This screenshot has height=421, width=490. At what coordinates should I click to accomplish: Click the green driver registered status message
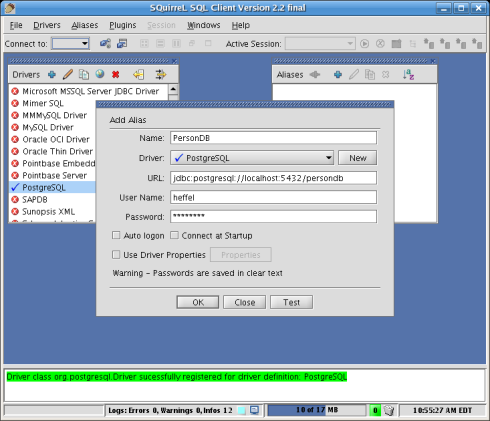tap(177, 377)
